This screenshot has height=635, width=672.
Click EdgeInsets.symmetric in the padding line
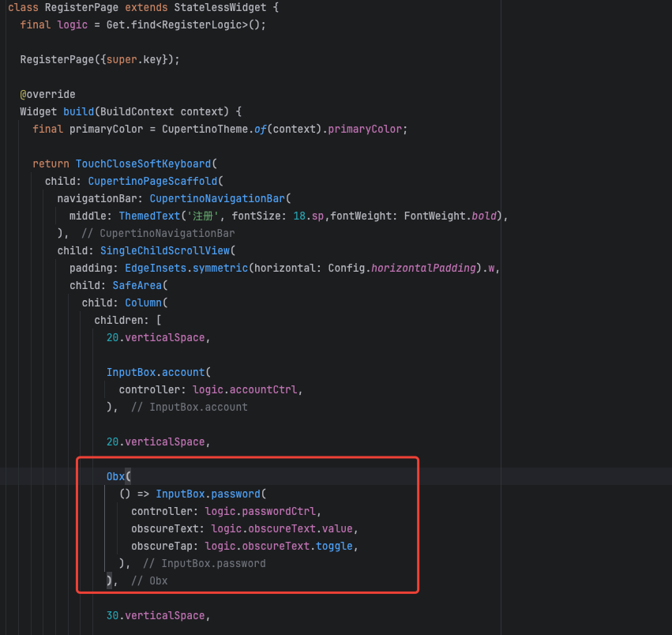[186, 269]
